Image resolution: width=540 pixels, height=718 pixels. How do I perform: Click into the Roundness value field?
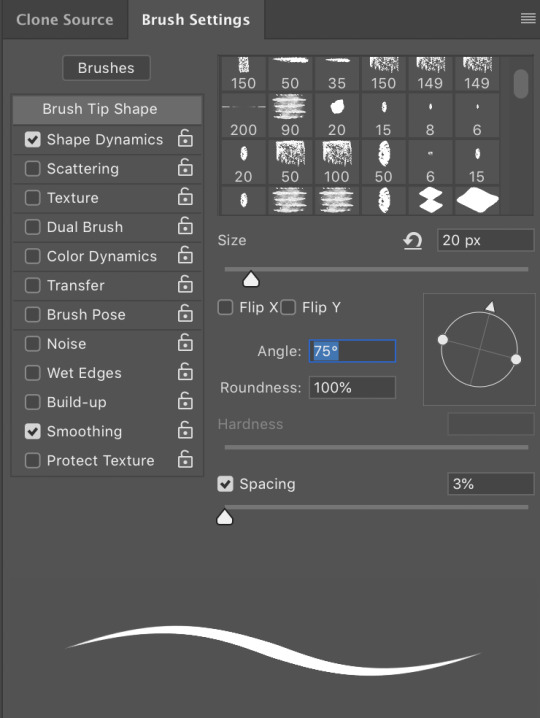352,388
